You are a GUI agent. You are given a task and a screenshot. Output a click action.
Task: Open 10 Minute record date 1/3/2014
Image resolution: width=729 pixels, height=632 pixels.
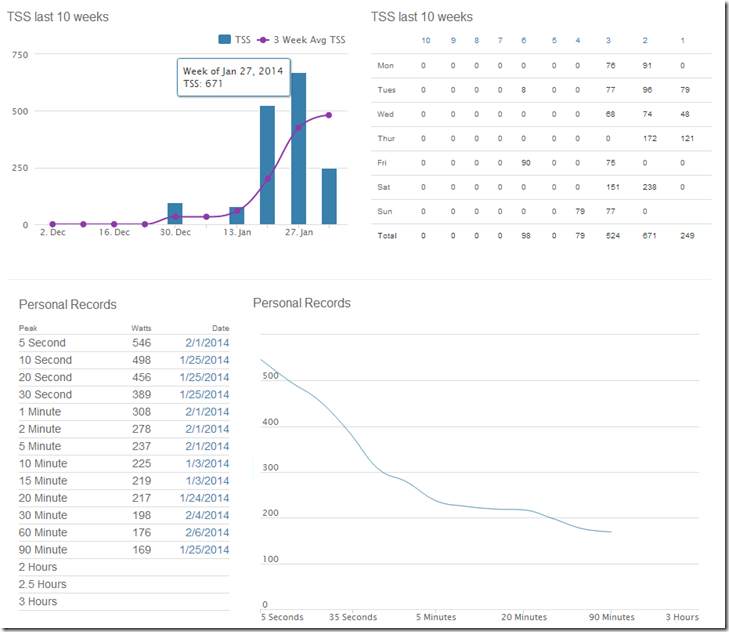(207, 463)
